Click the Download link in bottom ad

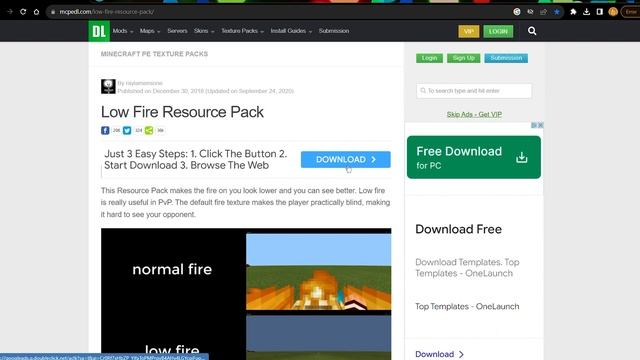click(x=439, y=354)
